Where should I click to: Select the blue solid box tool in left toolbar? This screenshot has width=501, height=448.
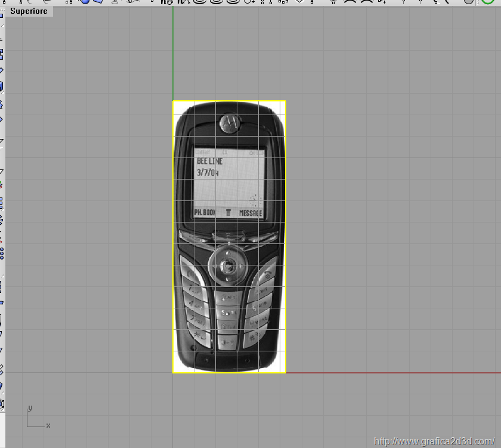(2, 87)
